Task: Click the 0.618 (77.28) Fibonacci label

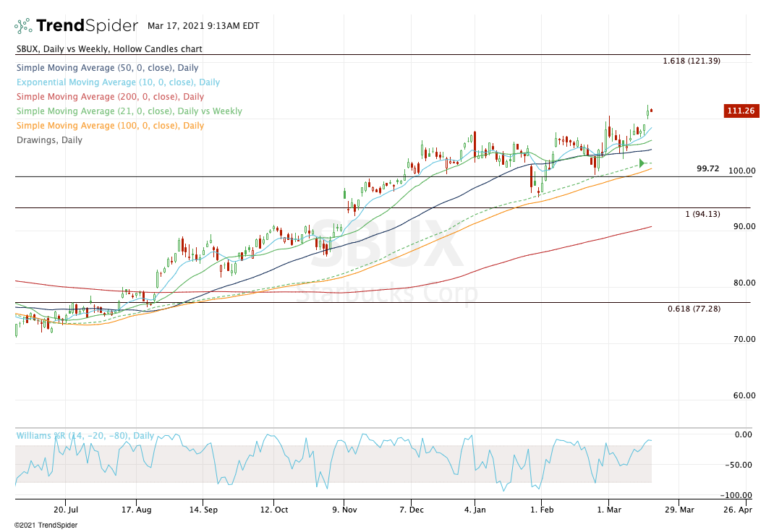Action: [x=694, y=309]
